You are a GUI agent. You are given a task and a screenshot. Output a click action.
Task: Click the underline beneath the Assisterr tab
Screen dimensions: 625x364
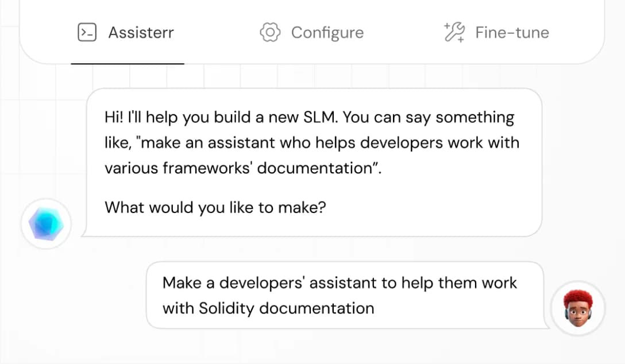coord(128,64)
